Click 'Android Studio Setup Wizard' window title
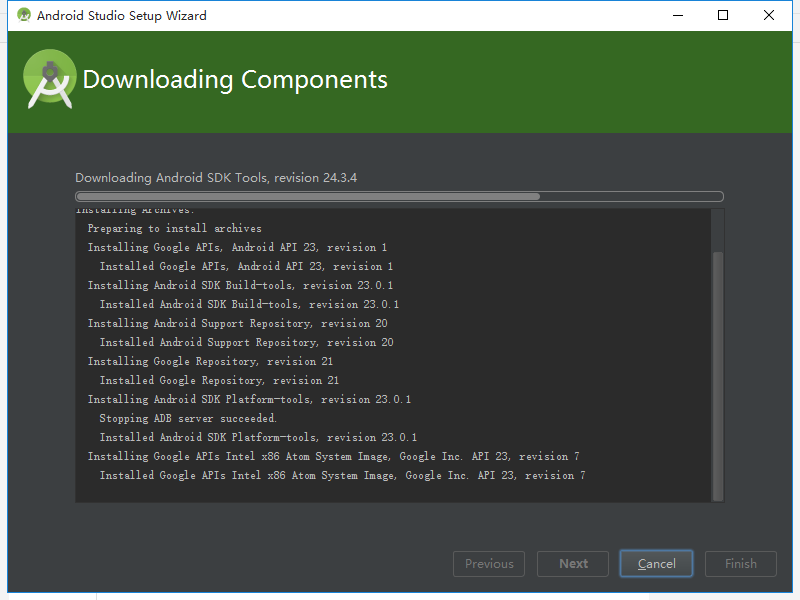The image size is (800, 600). point(122,15)
